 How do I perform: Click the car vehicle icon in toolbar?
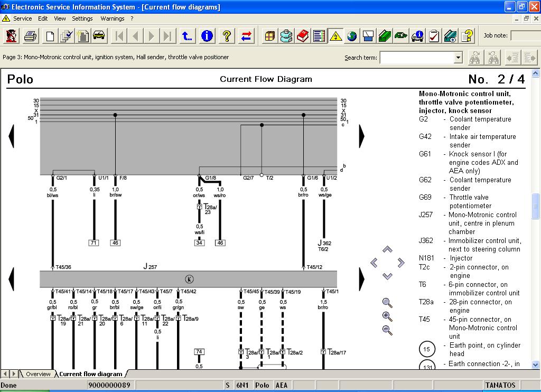(x=99, y=36)
